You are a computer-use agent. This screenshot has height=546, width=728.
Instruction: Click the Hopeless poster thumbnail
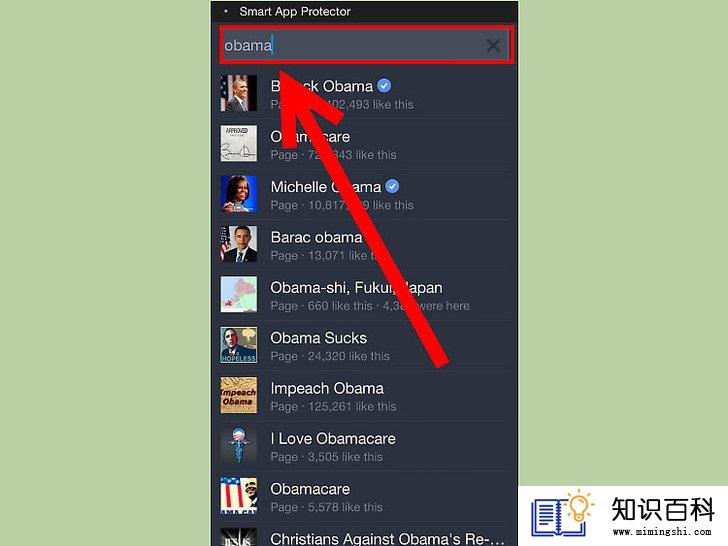tap(238, 345)
